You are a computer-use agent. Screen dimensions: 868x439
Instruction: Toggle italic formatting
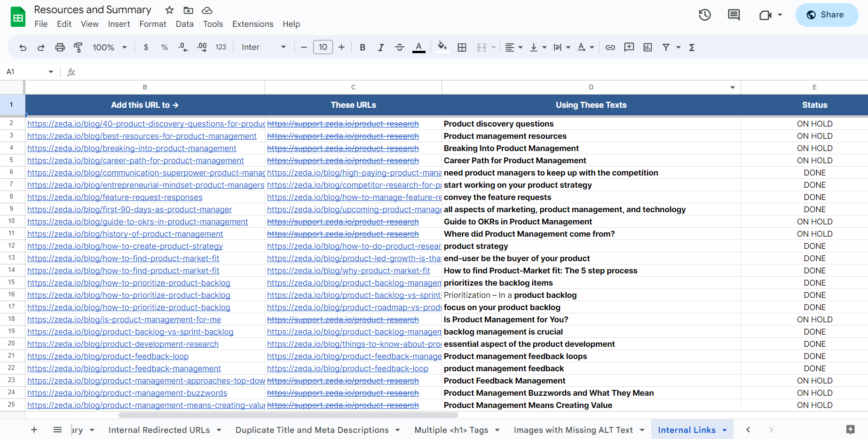381,47
